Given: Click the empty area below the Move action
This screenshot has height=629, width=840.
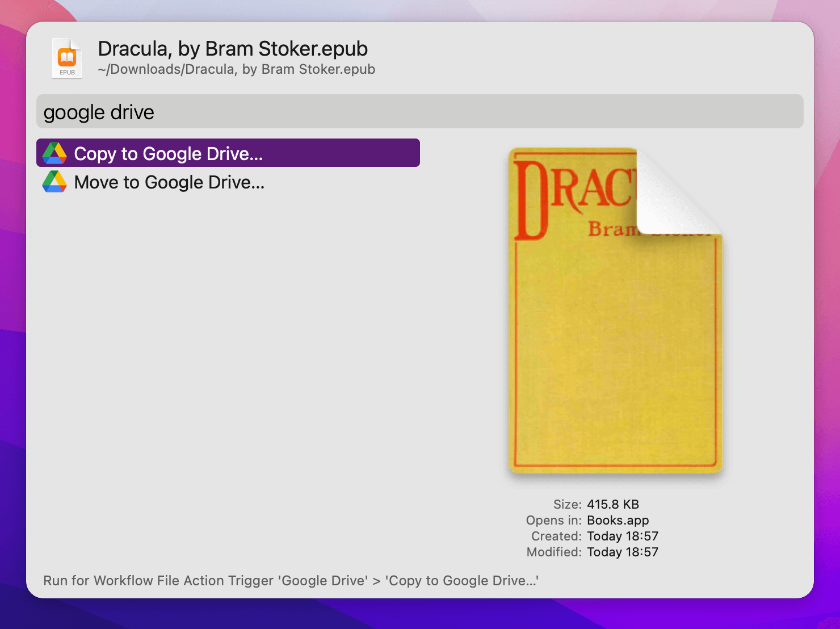Looking at the screenshot, I should click(227, 341).
